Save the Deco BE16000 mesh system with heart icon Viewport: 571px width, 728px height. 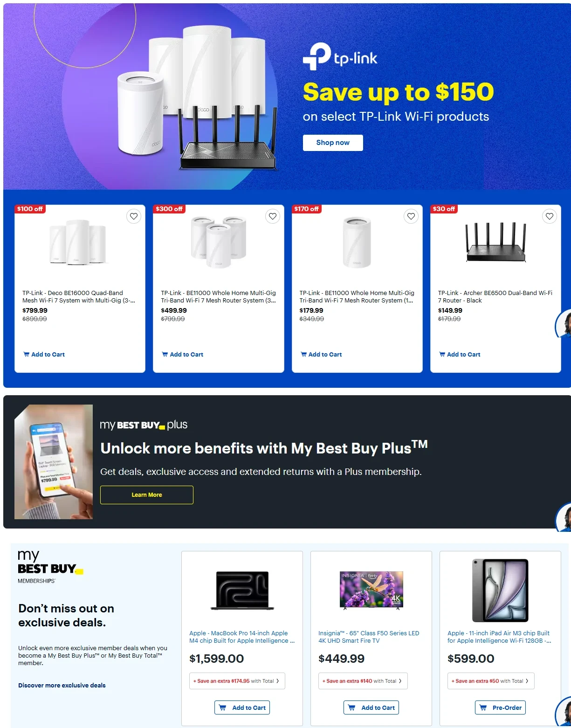click(134, 216)
